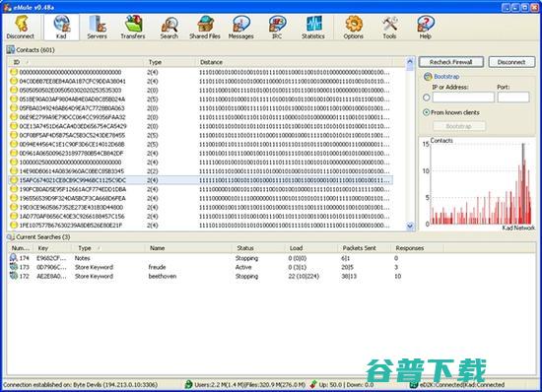Click the contacts list scrollbar down arrow
The image size is (542, 392).
tap(410, 226)
